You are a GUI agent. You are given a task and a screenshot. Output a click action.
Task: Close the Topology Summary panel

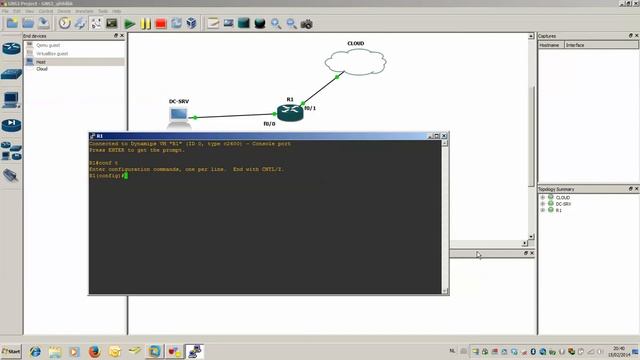636,189
